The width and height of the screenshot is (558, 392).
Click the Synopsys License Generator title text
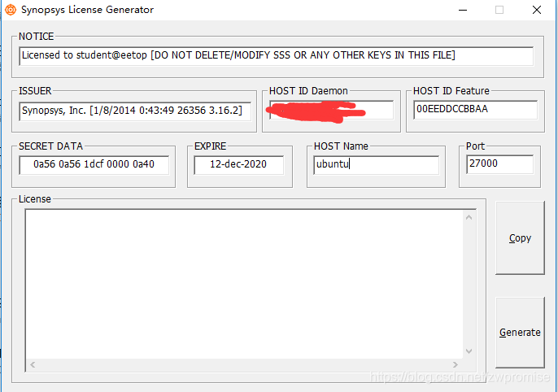(x=88, y=10)
